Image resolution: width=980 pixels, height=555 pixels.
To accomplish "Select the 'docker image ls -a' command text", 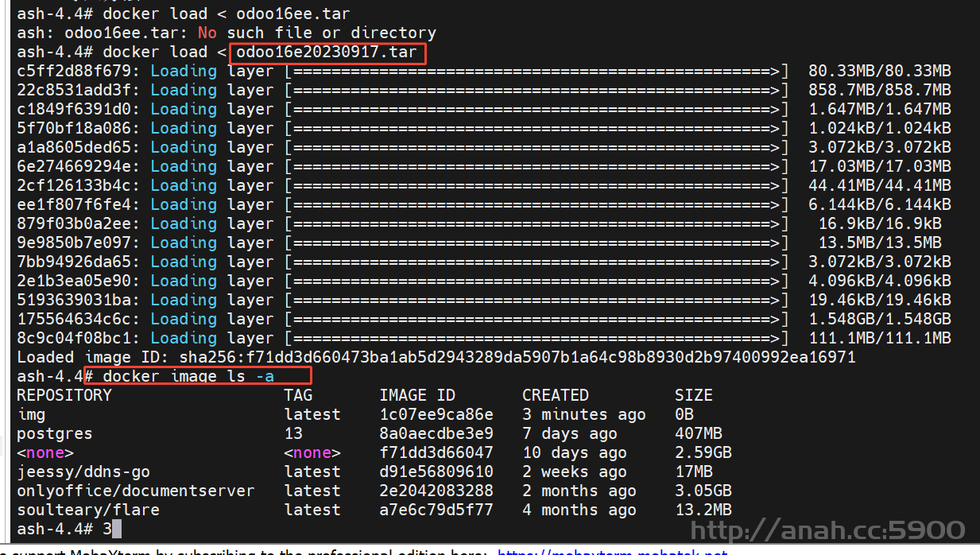I will click(x=188, y=377).
